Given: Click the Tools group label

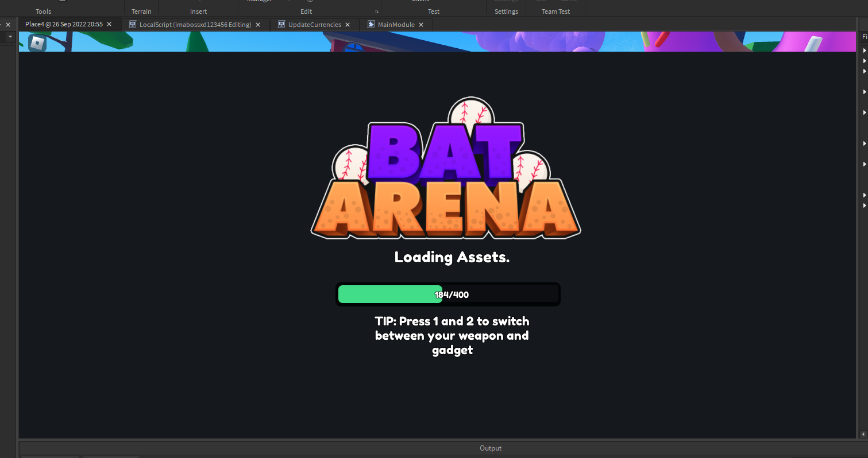Looking at the screenshot, I should click(x=43, y=11).
